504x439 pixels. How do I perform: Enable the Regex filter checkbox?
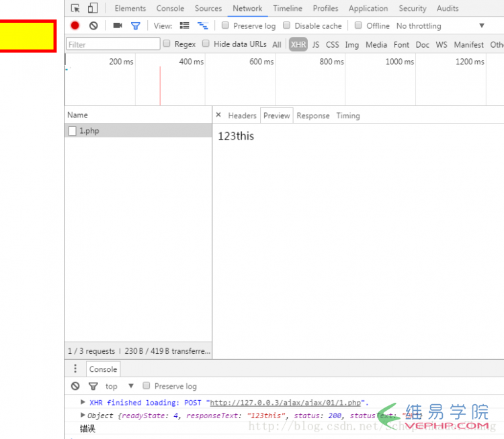[x=167, y=44]
